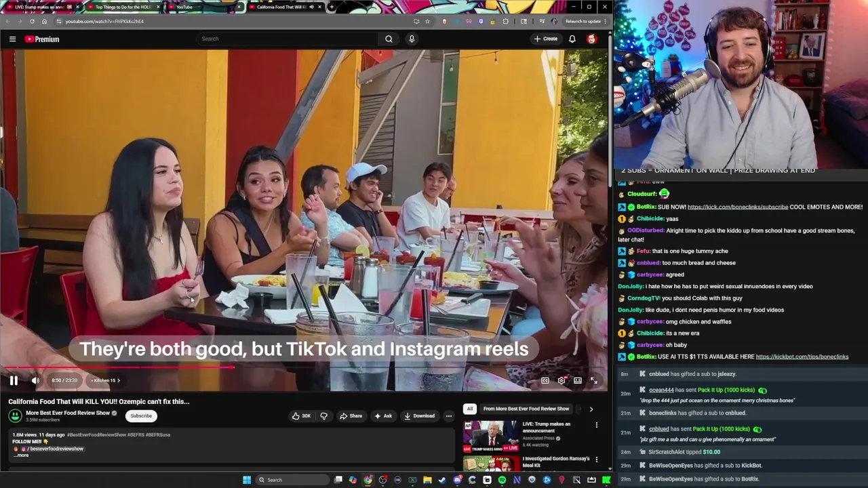
Task: Open YouTube notifications bell
Action: point(572,39)
